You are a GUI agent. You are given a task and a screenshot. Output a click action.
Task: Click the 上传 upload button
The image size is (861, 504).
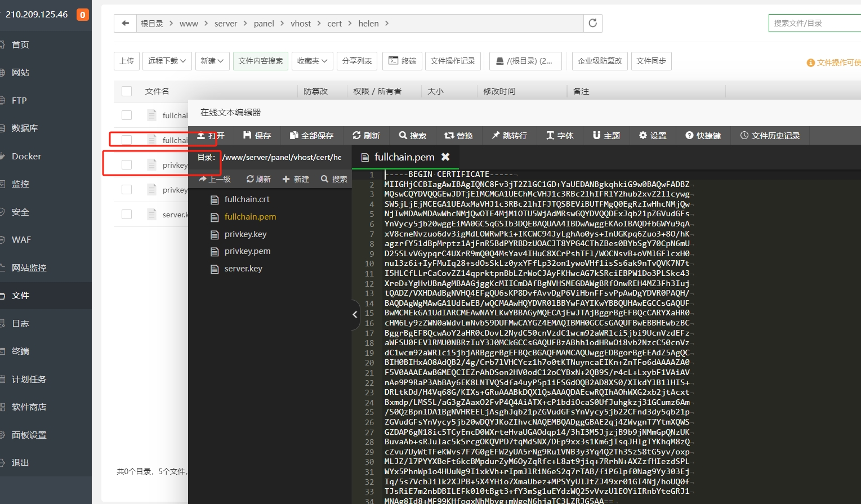[x=126, y=61]
